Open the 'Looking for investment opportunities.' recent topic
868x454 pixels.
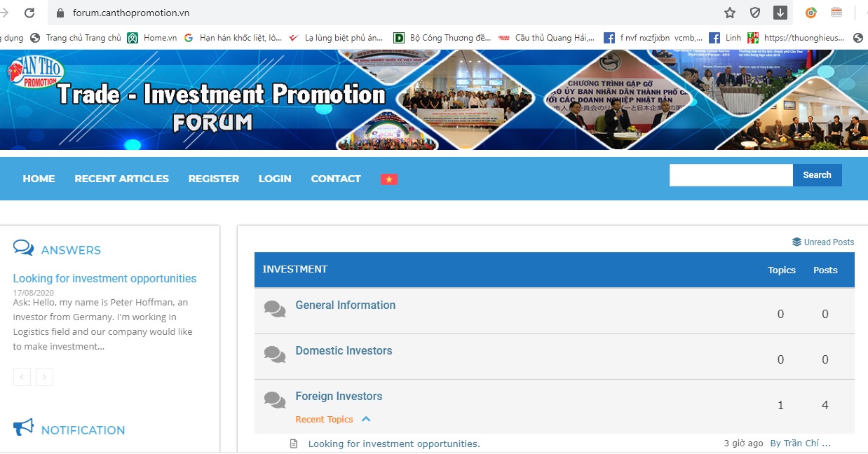click(394, 443)
